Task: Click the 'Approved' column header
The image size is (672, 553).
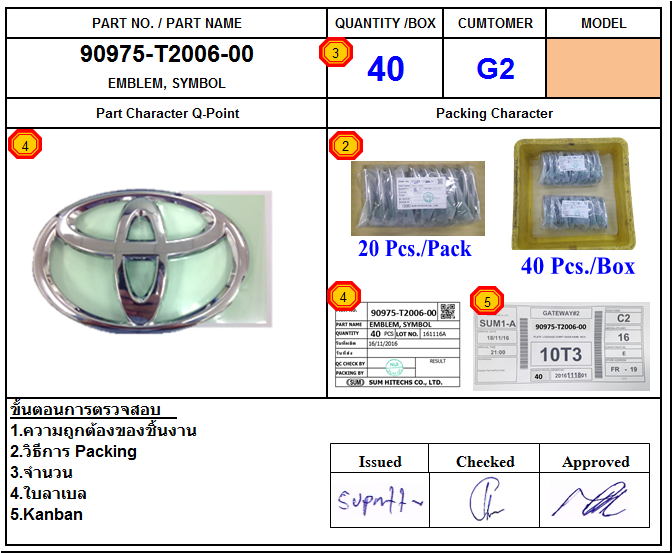Action: click(x=596, y=462)
